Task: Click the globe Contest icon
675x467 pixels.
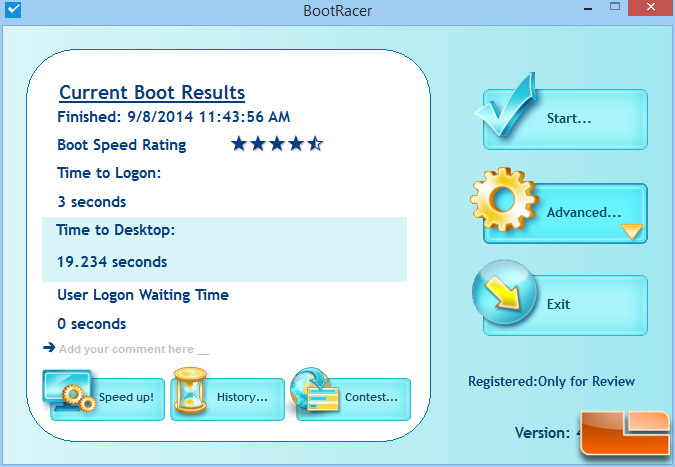Action: click(x=314, y=389)
